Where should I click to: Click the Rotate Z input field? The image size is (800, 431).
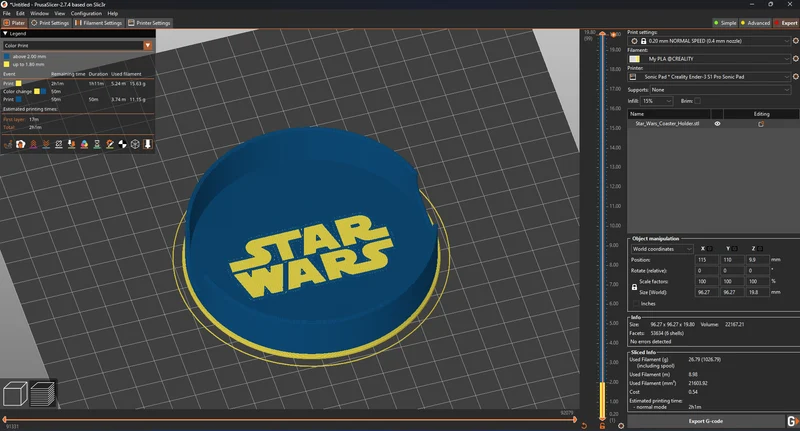pyautogui.click(x=757, y=271)
